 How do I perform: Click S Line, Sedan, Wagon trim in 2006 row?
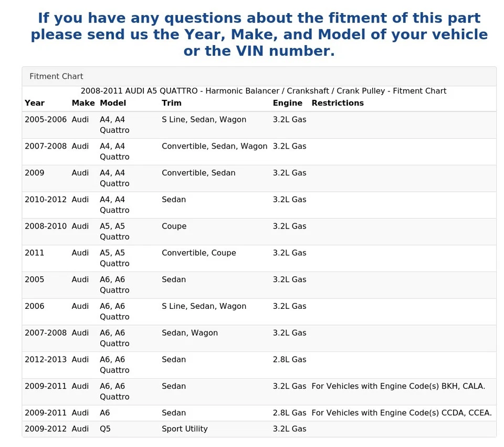[x=204, y=306]
